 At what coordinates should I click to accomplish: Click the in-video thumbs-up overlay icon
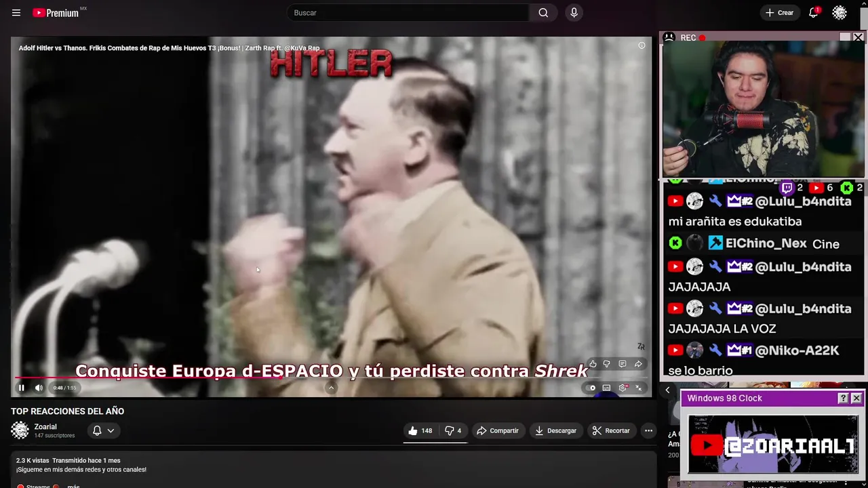click(593, 364)
